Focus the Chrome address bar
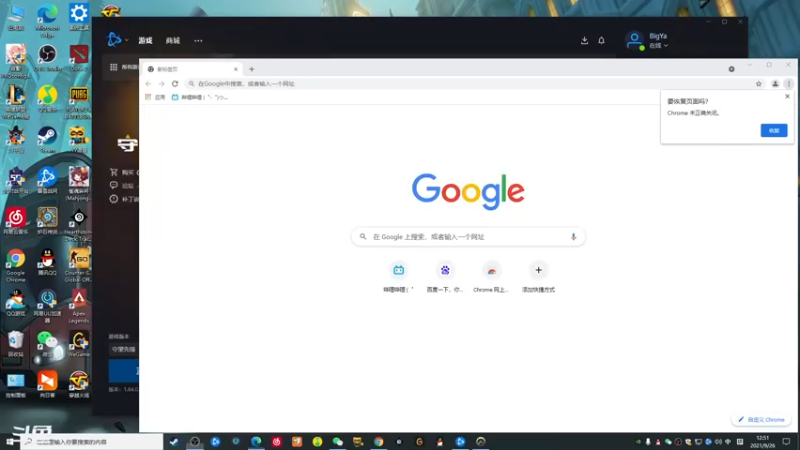Viewport: 800px width, 450px height. point(469,84)
